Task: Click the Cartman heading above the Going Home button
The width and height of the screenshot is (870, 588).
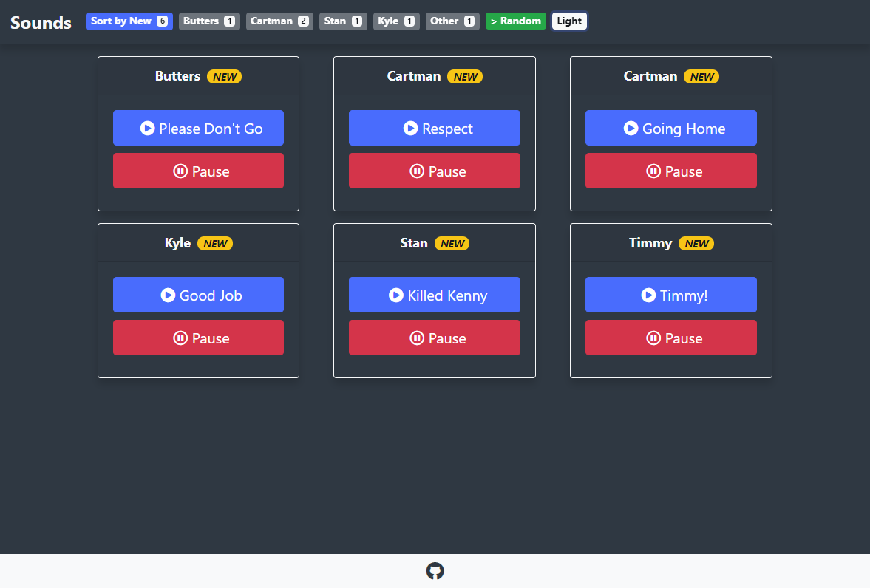Action: (650, 76)
